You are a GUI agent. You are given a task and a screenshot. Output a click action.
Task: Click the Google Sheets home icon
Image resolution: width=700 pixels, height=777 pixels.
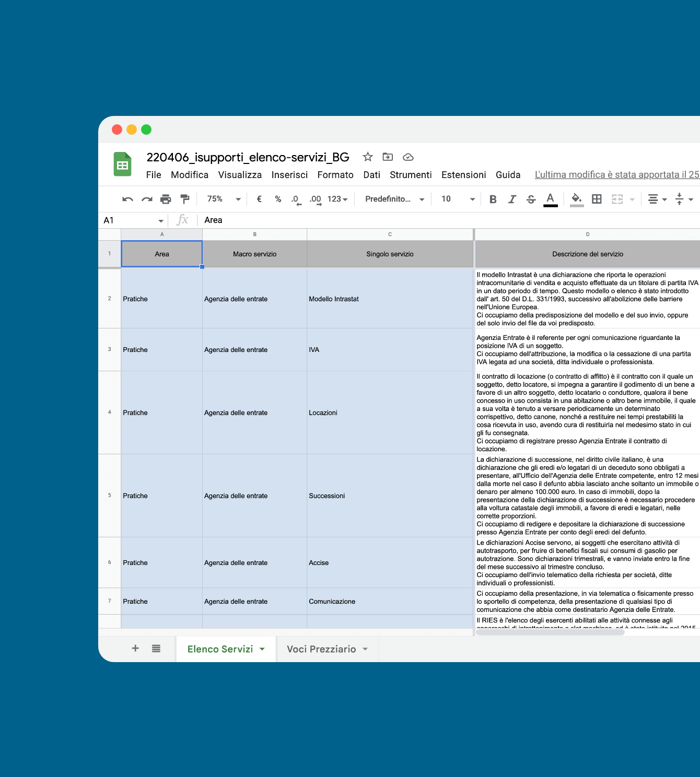coord(123,164)
